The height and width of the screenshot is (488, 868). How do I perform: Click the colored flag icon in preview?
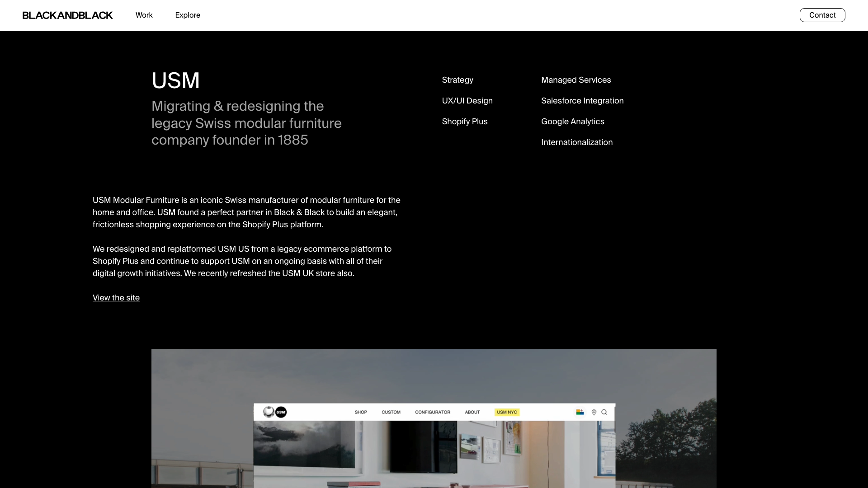click(580, 412)
